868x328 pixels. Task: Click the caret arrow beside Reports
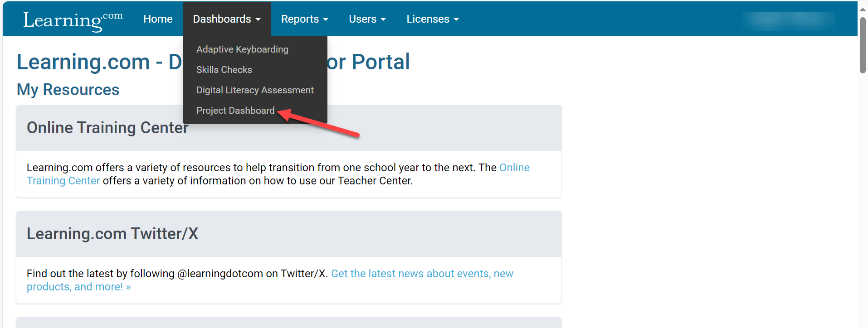click(326, 19)
